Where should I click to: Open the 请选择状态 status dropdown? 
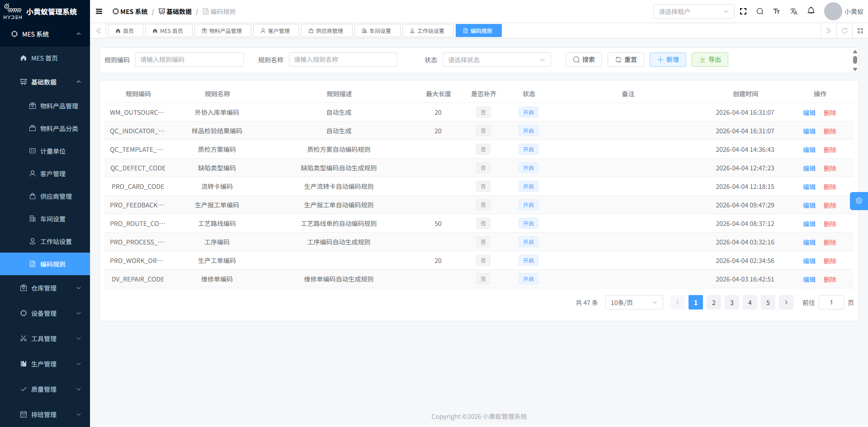pos(496,60)
